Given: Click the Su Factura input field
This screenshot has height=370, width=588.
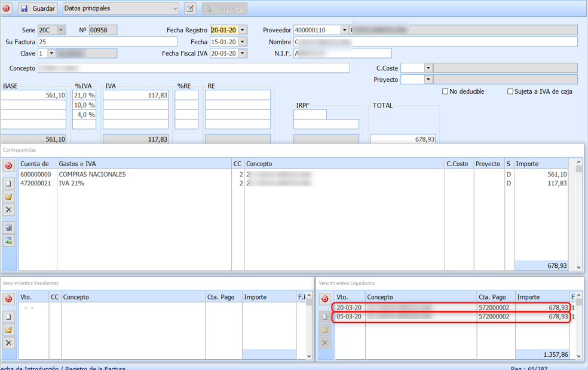Looking at the screenshot, I should 108,42.
